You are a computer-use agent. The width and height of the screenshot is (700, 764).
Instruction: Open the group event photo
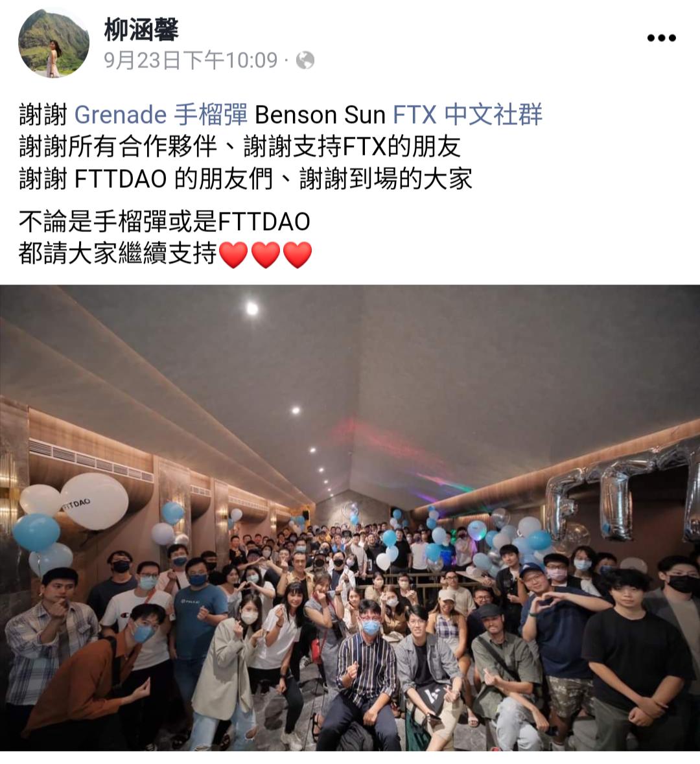(x=350, y=518)
